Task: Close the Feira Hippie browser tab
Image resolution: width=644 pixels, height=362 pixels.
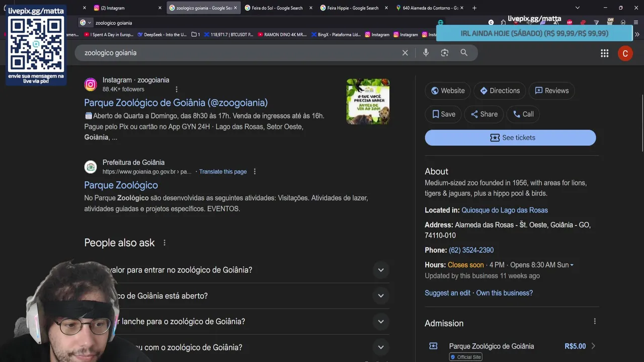Action: tap(386, 8)
